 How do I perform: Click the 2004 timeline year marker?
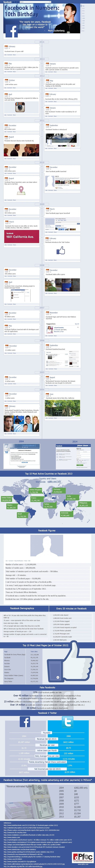click(42, 390)
